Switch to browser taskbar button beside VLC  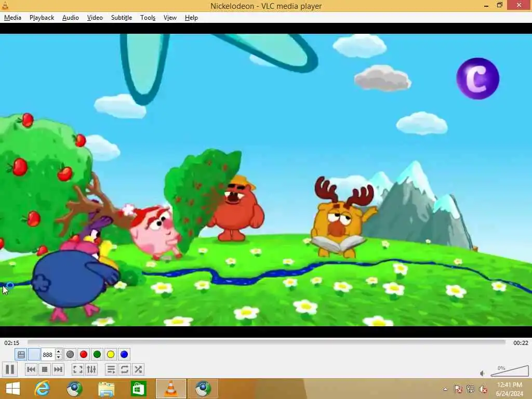point(203,389)
